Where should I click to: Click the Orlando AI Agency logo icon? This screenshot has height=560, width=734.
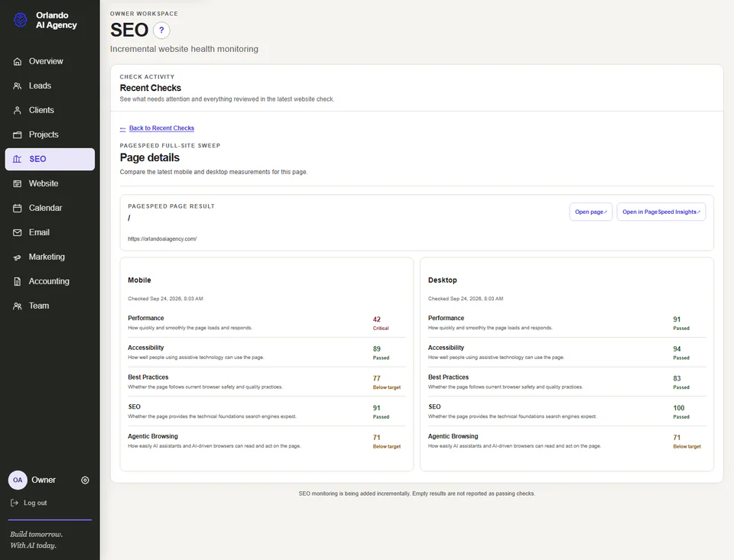click(20, 20)
